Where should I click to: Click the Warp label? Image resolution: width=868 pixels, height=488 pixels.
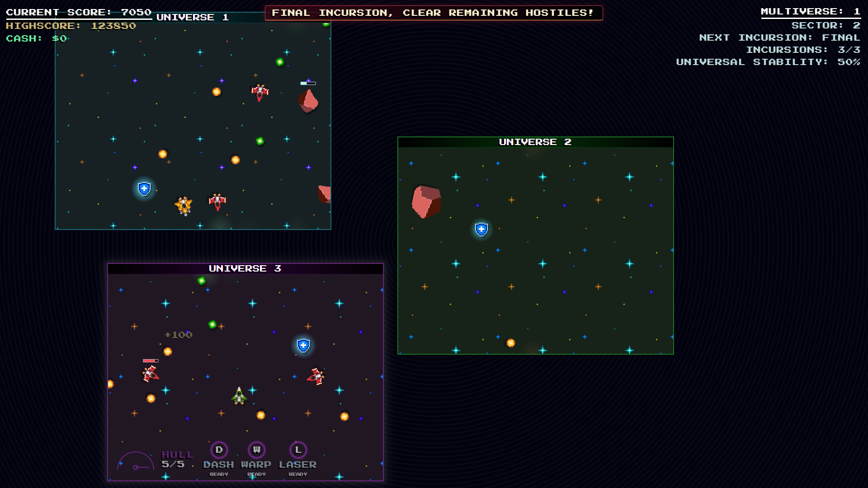(256, 465)
